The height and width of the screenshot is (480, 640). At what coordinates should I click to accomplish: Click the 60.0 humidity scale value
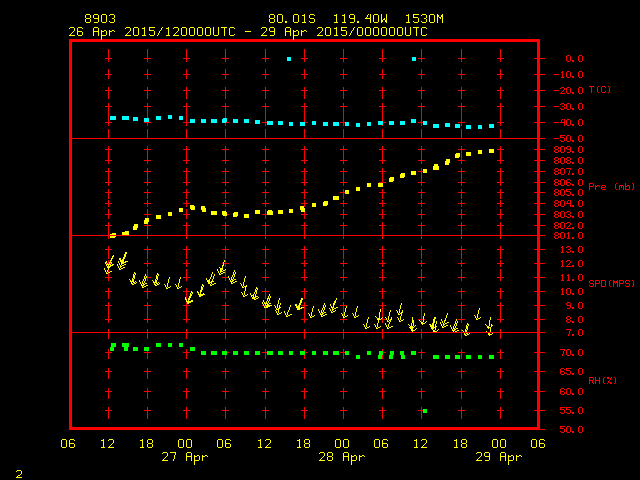(571, 392)
